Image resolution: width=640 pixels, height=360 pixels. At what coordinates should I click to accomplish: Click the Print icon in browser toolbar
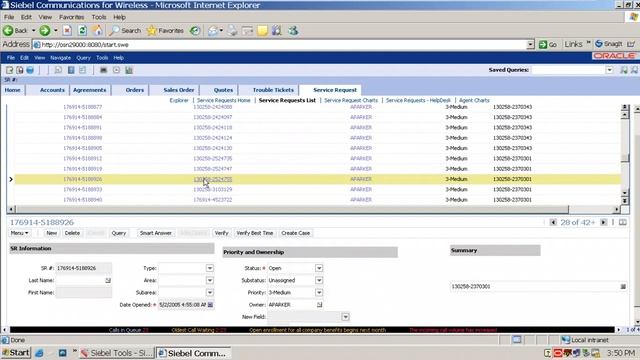[x=232, y=30]
